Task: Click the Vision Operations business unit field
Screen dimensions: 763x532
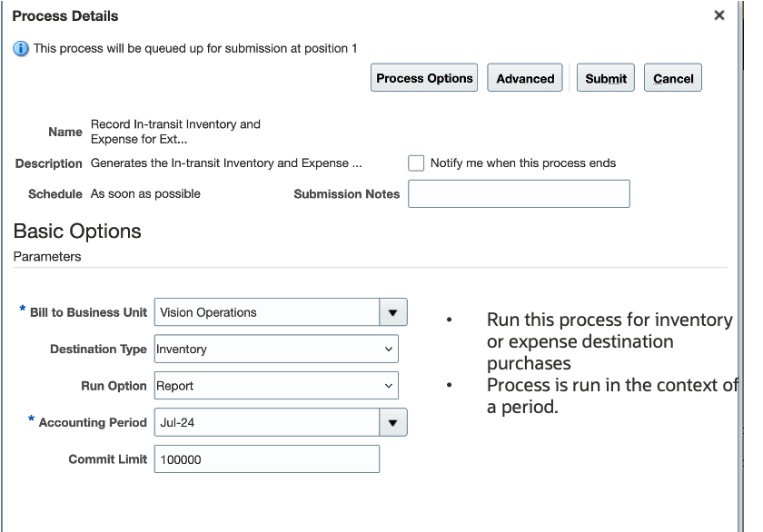Action: (267, 312)
